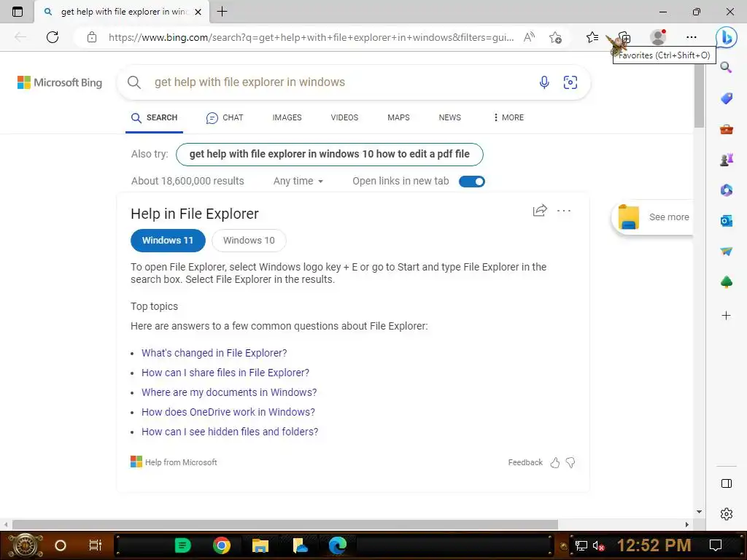Open the sidebar green tree icon
The height and width of the screenshot is (560, 747).
[x=726, y=282]
